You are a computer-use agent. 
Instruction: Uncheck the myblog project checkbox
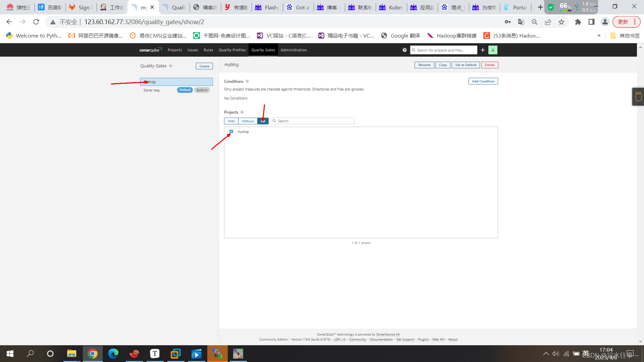tap(231, 131)
